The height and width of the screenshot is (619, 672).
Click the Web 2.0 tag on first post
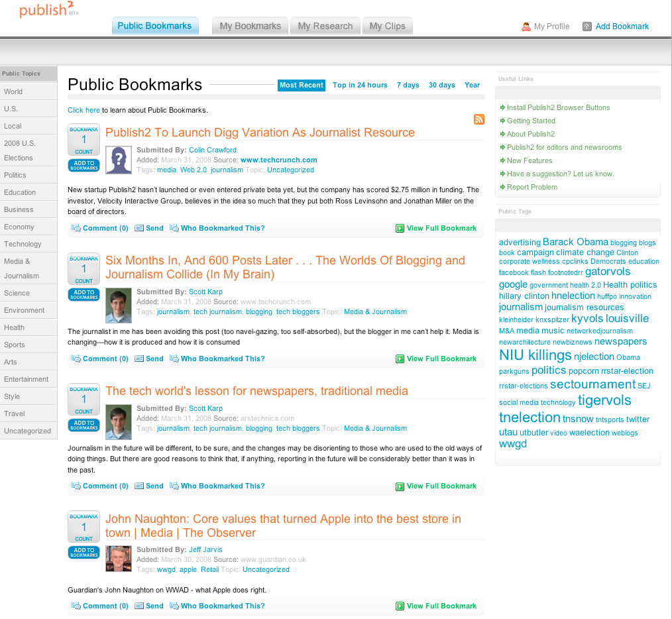pyautogui.click(x=194, y=170)
